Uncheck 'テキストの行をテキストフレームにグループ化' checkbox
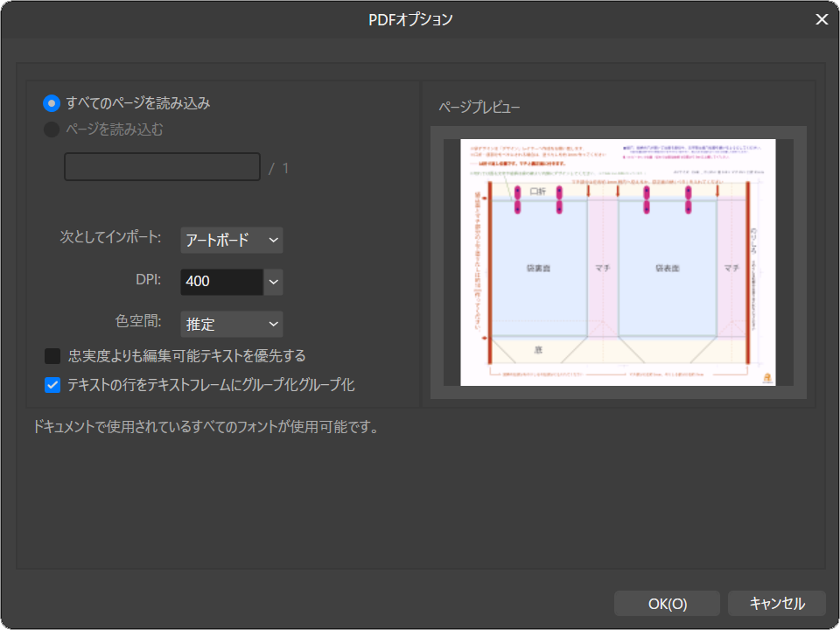 pyautogui.click(x=52, y=384)
